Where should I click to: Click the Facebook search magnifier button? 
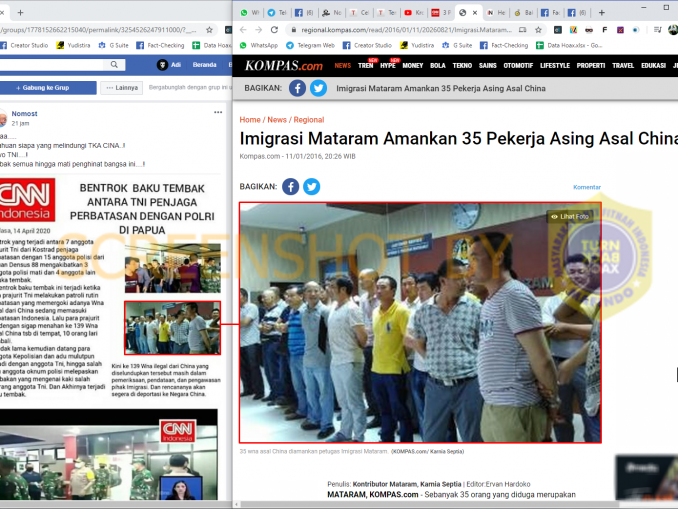pyautogui.click(x=114, y=64)
